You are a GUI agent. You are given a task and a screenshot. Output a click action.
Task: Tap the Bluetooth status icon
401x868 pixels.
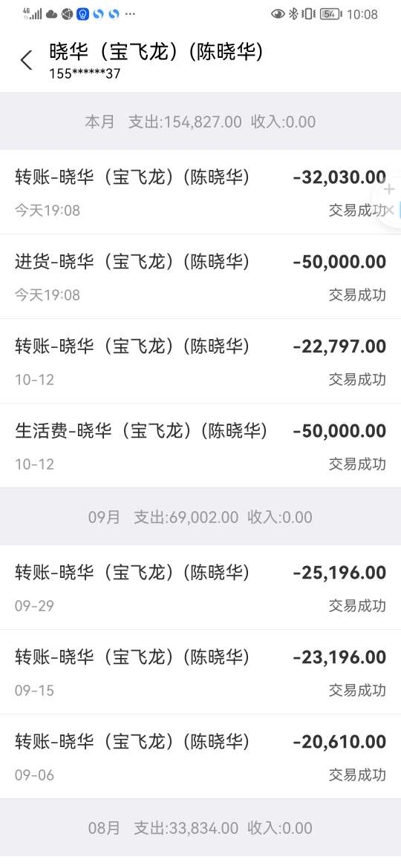click(293, 14)
